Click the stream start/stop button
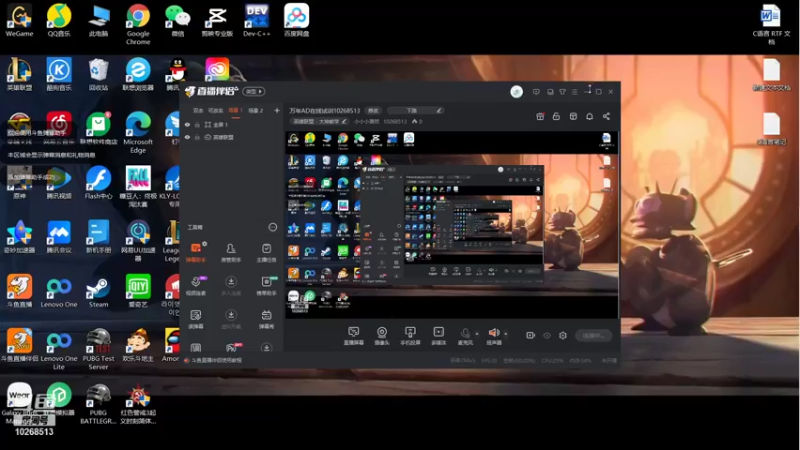This screenshot has width=800, height=450. 593,335
